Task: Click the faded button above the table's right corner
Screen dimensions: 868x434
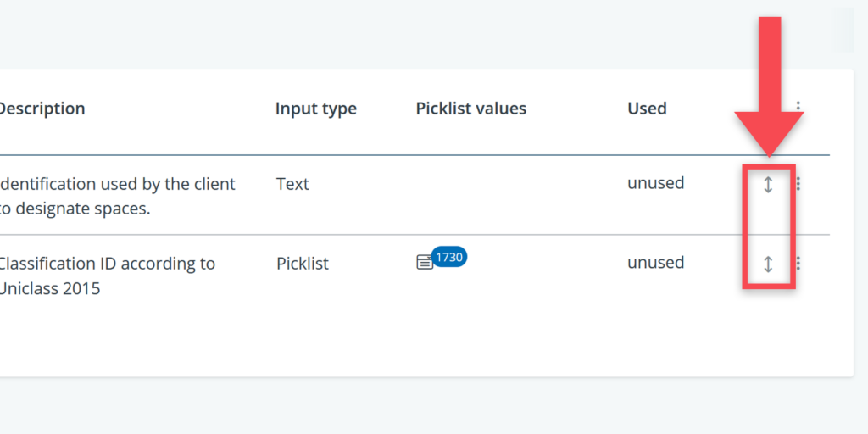Action: (843, 31)
